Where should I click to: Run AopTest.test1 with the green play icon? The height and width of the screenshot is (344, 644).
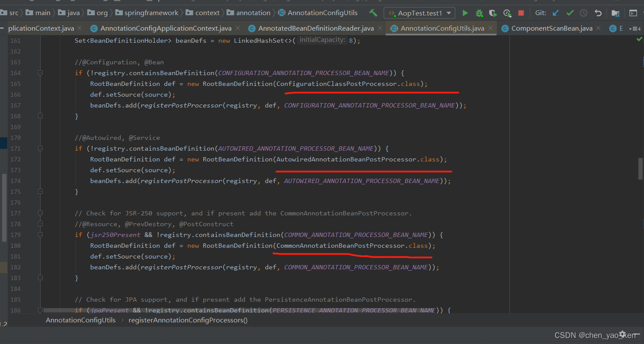point(465,13)
